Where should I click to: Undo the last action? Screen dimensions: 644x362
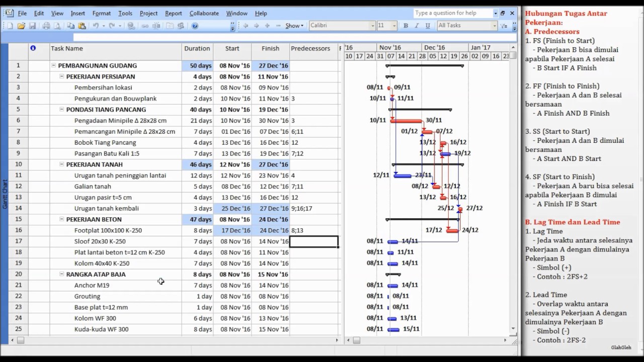tap(96, 26)
